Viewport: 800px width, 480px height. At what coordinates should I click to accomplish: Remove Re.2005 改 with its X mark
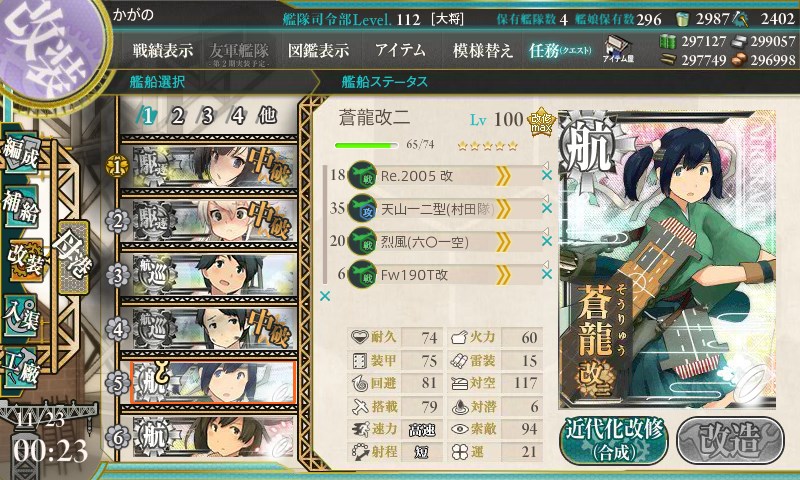pos(547,175)
